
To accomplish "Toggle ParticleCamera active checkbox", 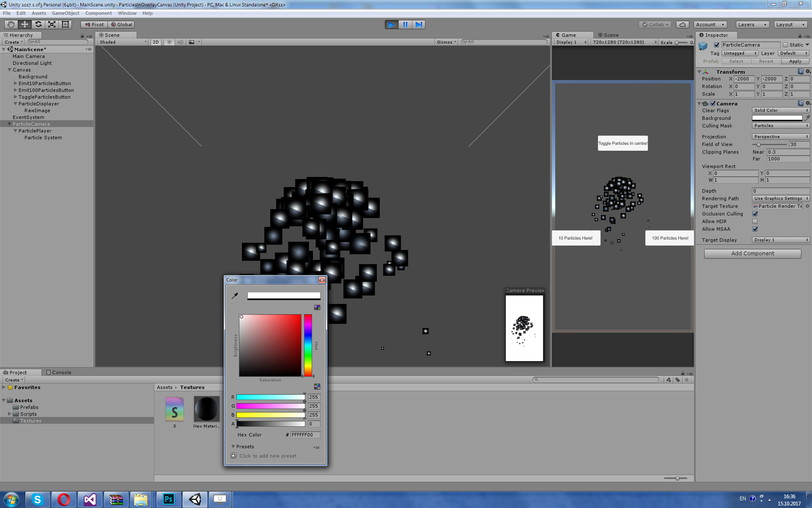I will 716,45.
